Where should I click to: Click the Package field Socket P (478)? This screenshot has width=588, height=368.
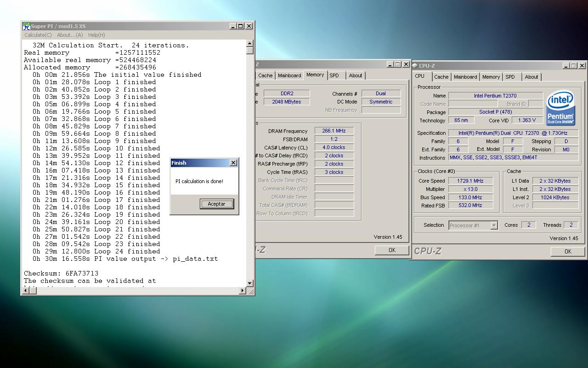(495, 112)
